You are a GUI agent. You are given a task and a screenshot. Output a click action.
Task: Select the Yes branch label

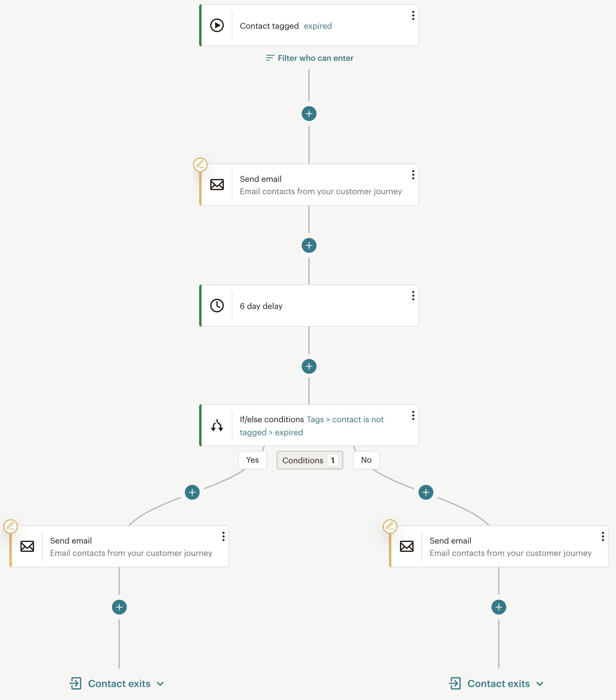click(x=252, y=460)
